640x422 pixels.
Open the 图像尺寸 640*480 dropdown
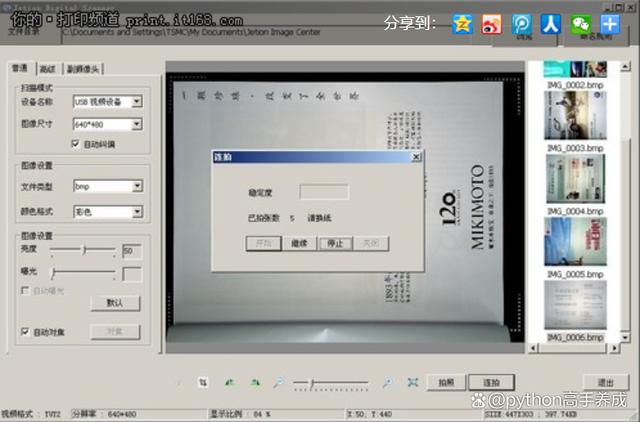[x=137, y=124]
